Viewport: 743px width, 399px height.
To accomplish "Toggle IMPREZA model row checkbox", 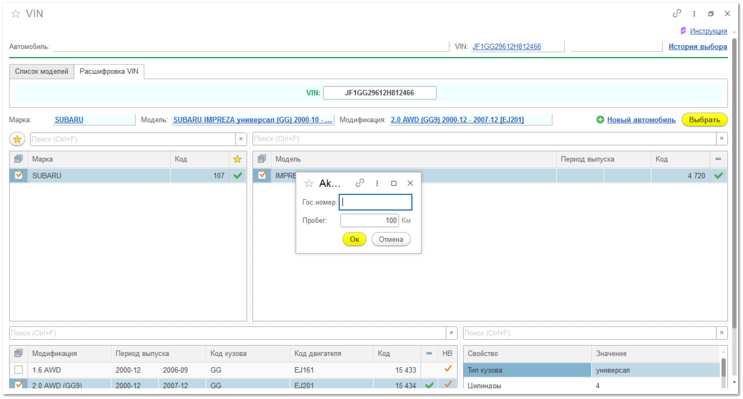I will pyautogui.click(x=262, y=175).
